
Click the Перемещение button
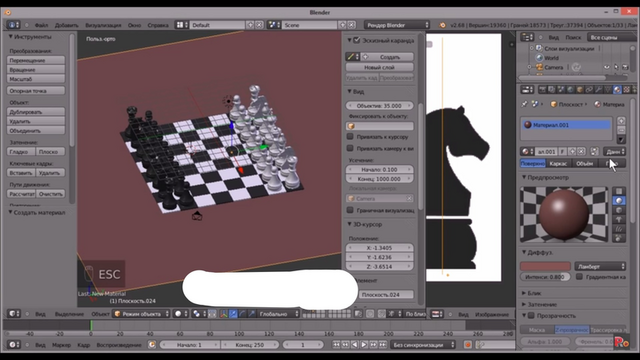pos(36,60)
